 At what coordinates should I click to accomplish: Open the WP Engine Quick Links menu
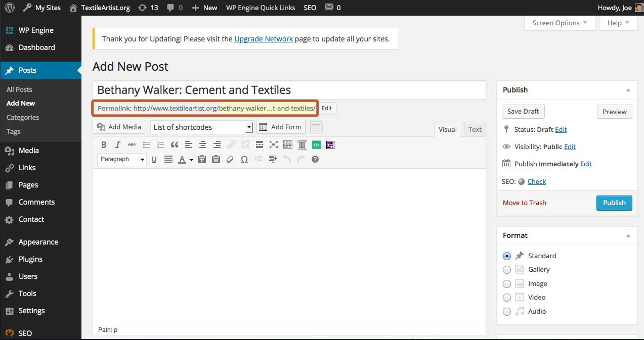[261, 8]
